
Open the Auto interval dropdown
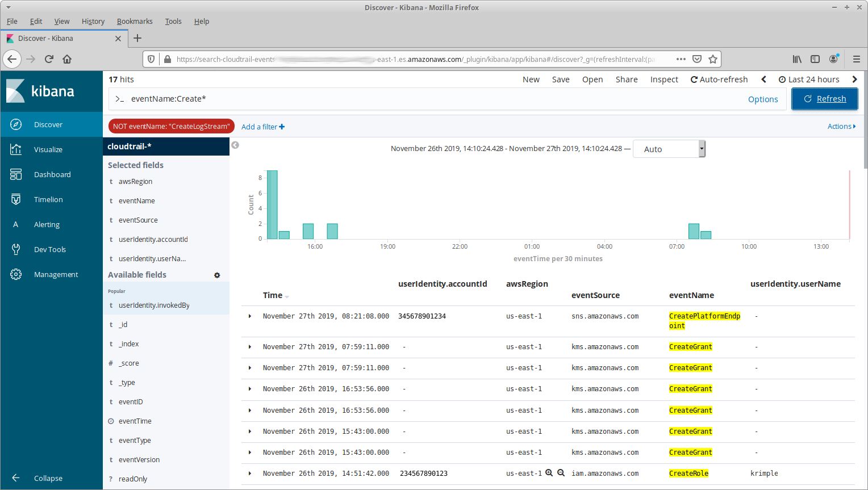669,148
